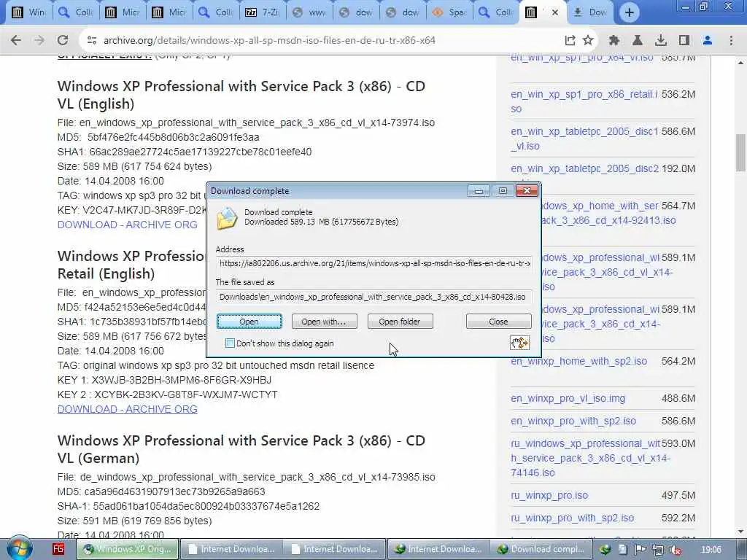Switch to the last Dow tab with download icon

589,12
